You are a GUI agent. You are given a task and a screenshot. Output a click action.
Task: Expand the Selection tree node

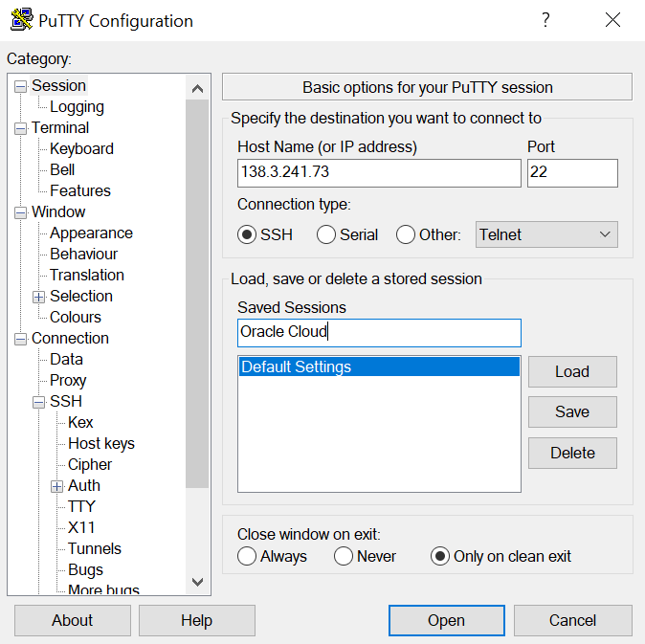click(39, 297)
